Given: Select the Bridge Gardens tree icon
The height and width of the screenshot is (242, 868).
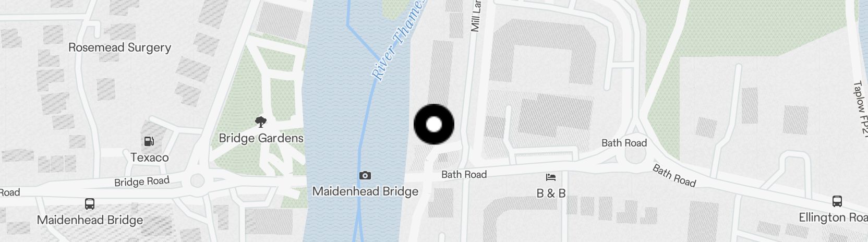Looking at the screenshot, I should [x=261, y=122].
